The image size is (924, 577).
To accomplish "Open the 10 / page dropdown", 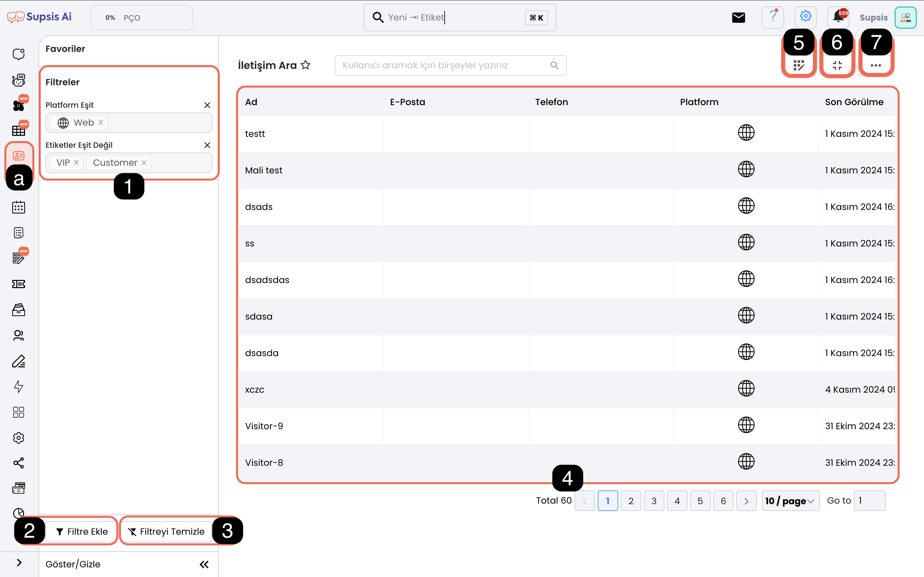I will (790, 501).
